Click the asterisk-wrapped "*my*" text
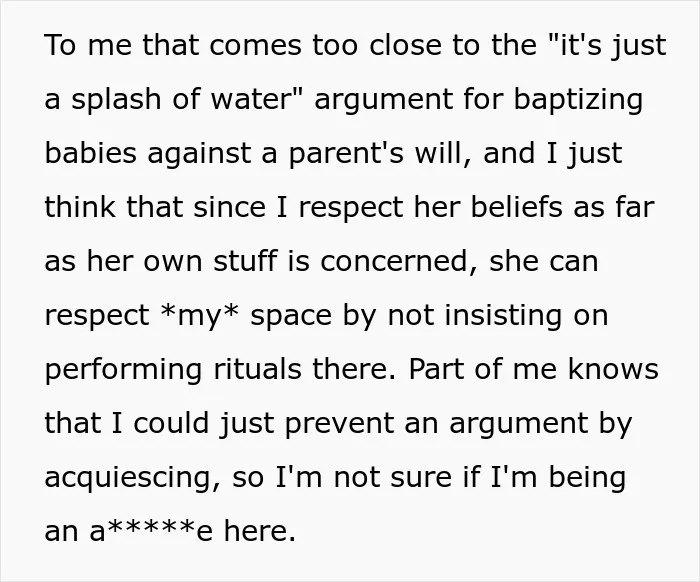Image resolution: width=700 pixels, height=582 pixels. (x=200, y=316)
